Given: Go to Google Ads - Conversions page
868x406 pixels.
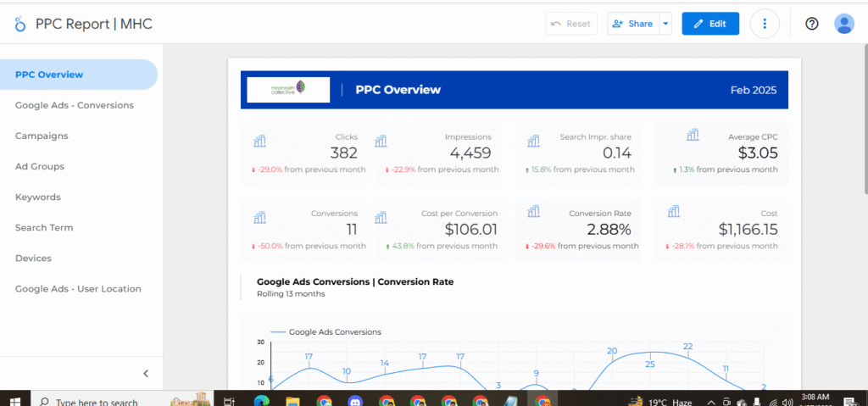Looking at the screenshot, I should [x=75, y=105].
